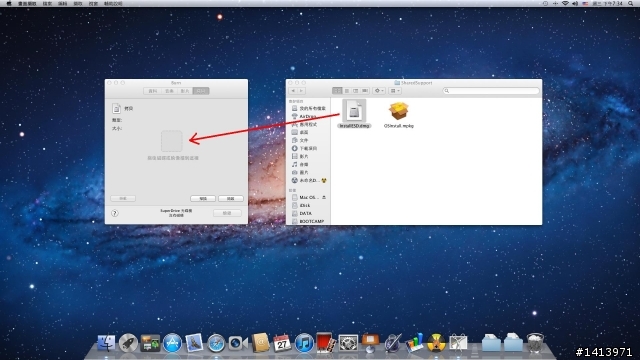
Task: Open iCal calendar from the Dock
Action: tap(282, 343)
